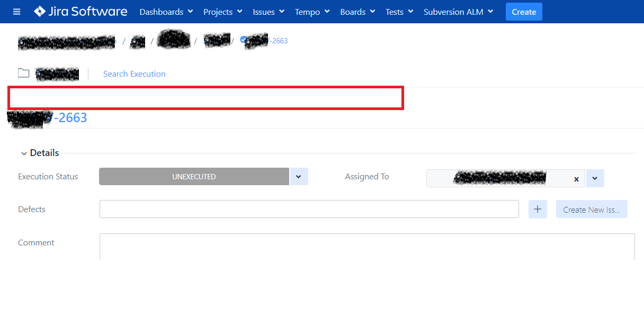Viewport: 644px width, 310px height.
Task: Expand the Assigned To dropdown arrow
Action: tap(595, 178)
